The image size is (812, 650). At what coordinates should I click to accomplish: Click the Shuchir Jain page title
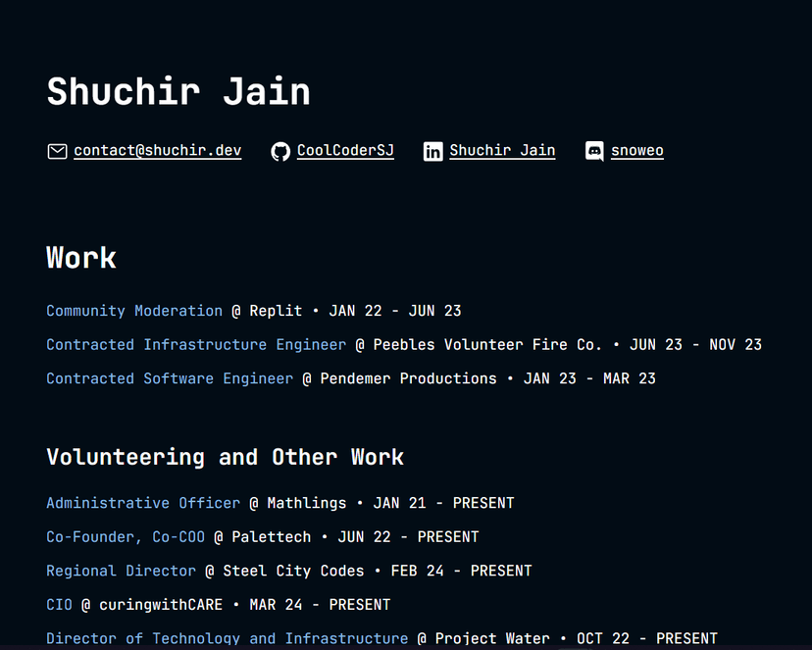pyautogui.click(x=178, y=91)
